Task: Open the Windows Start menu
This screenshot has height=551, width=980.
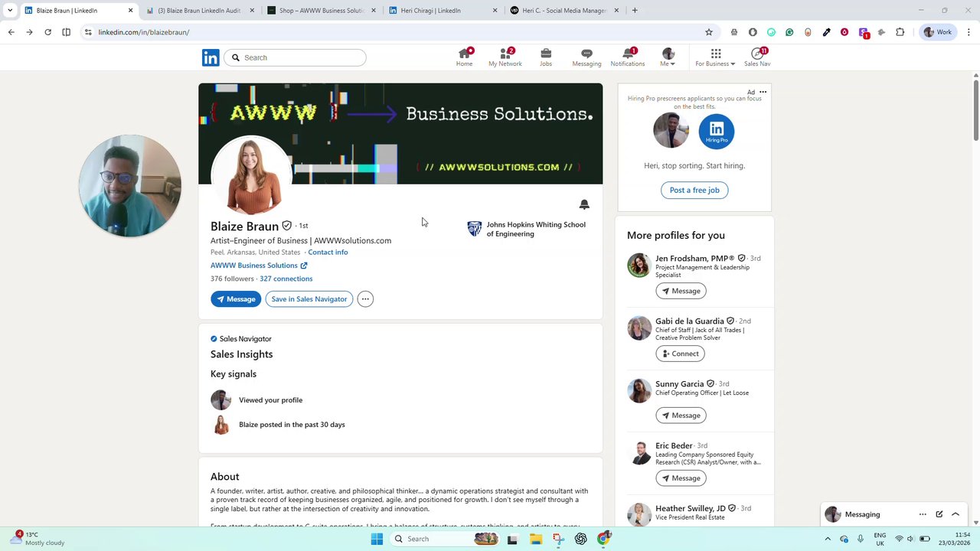Action: 377,539
